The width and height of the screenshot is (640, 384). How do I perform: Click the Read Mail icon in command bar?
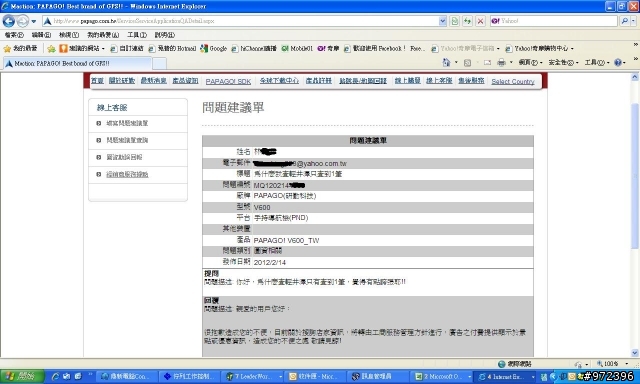click(487, 62)
